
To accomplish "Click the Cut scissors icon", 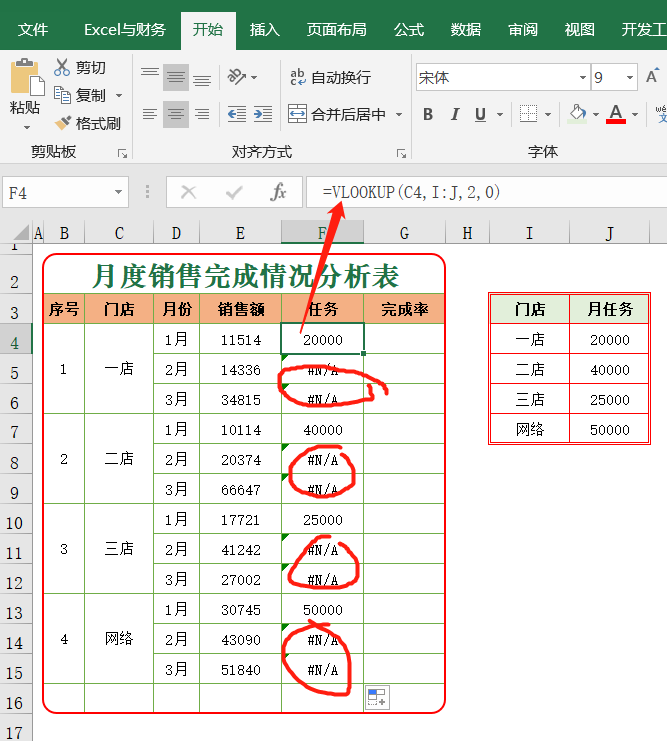I will click(61, 68).
